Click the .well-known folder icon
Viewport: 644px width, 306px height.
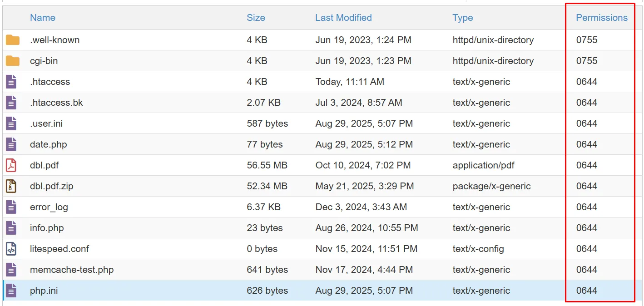coord(13,40)
